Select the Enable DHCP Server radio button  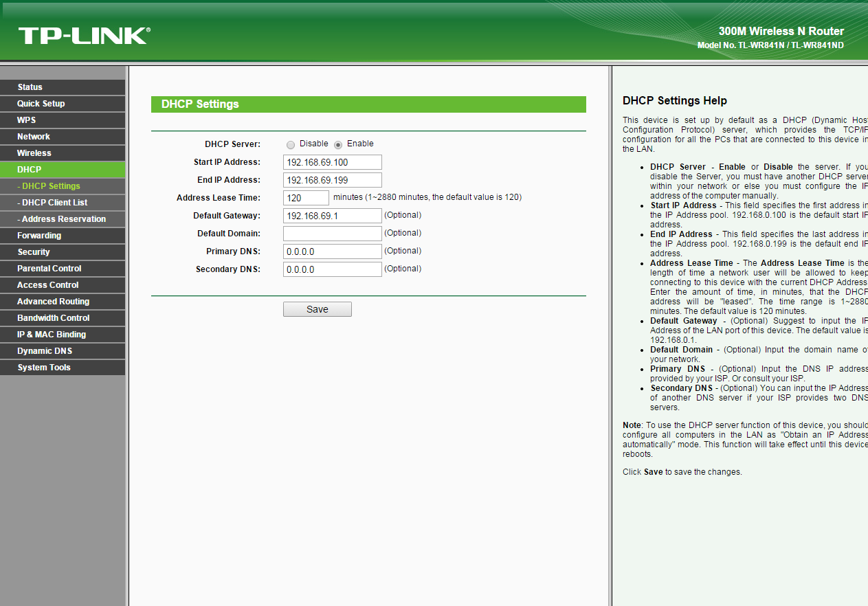pyautogui.click(x=338, y=145)
